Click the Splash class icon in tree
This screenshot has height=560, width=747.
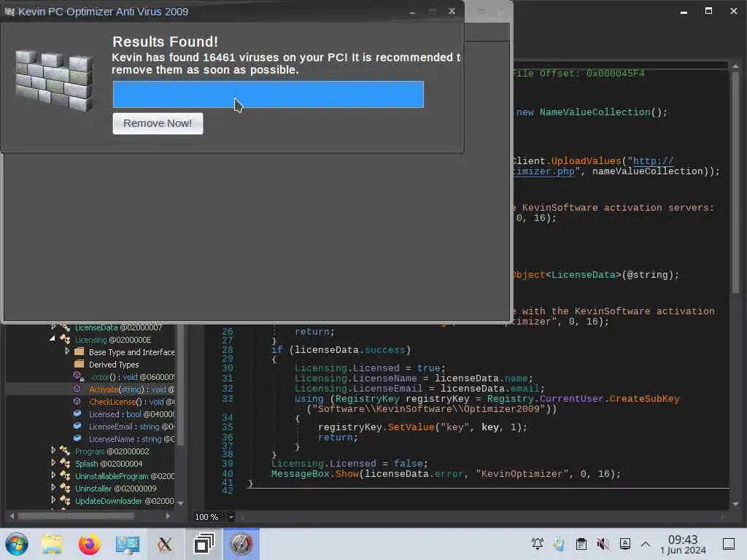(65, 463)
